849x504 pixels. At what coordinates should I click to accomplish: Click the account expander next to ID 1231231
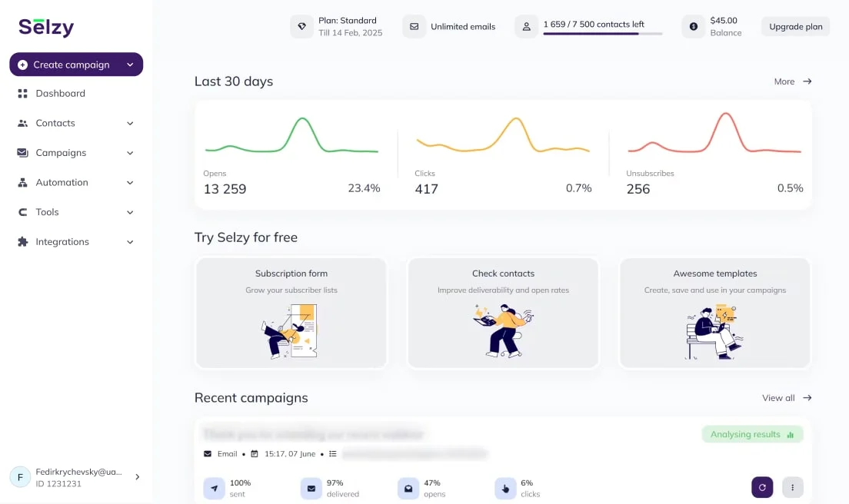[137, 476]
